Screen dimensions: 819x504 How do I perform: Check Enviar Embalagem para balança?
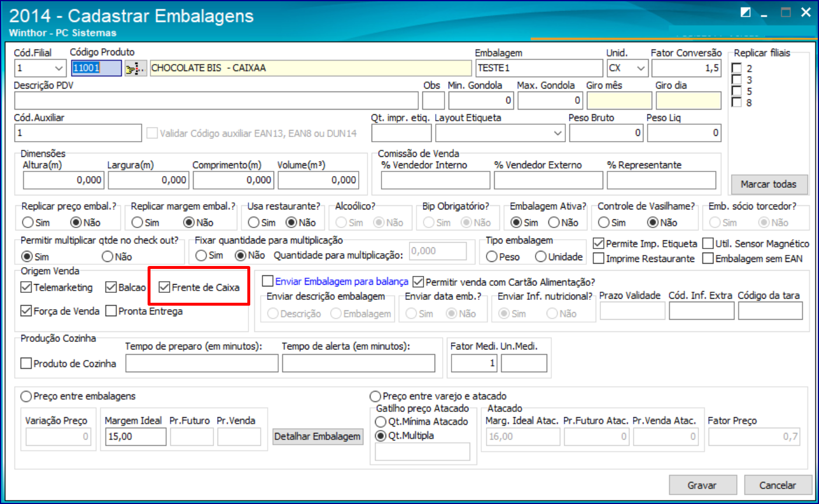pyautogui.click(x=268, y=282)
